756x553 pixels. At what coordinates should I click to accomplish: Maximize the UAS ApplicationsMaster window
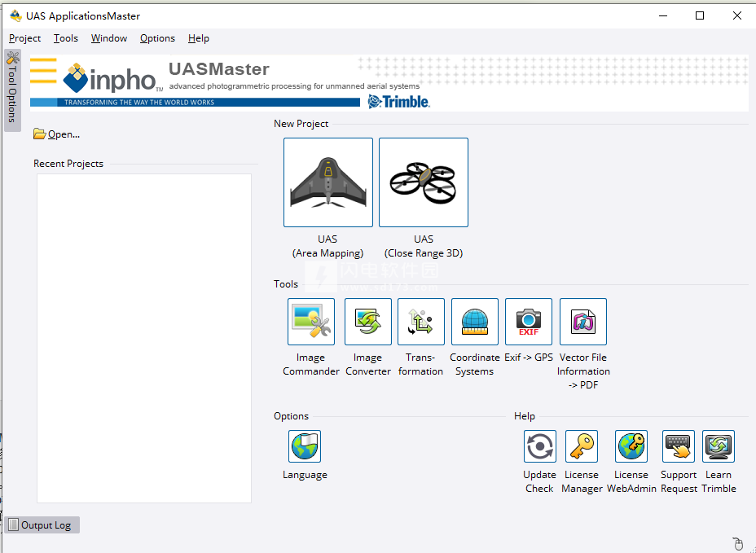coord(700,16)
